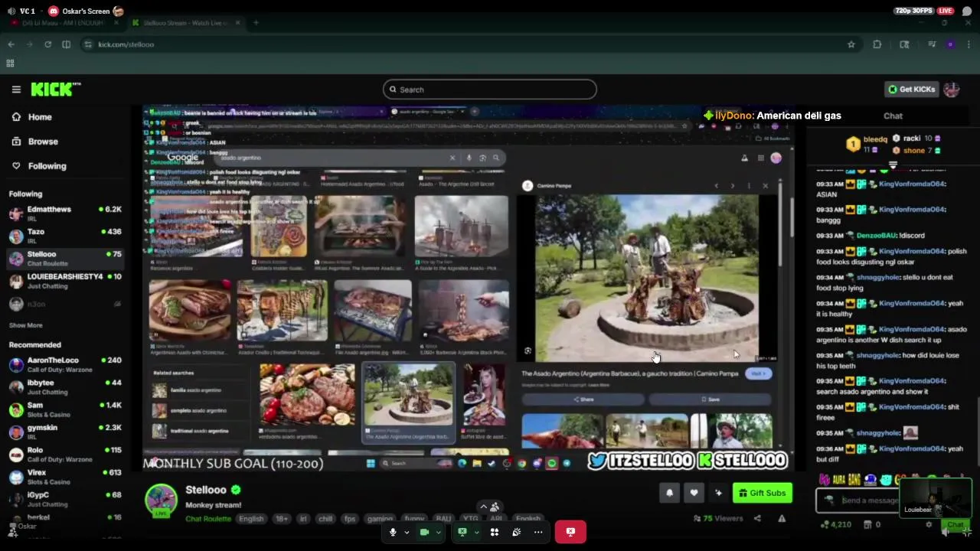Image resolution: width=980 pixels, height=551 pixels.
Task: Toggle the camera in call controls
Action: [424, 533]
